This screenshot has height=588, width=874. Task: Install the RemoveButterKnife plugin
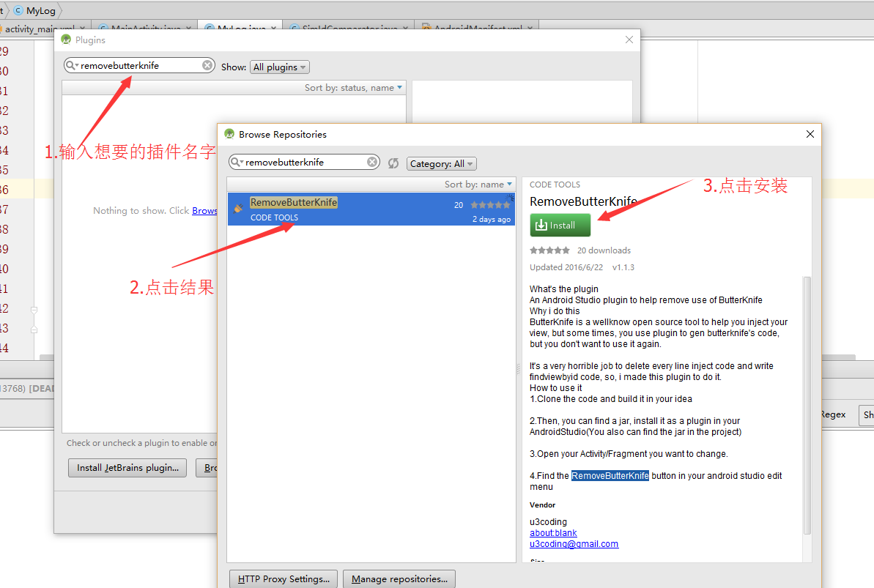click(560, 225)
